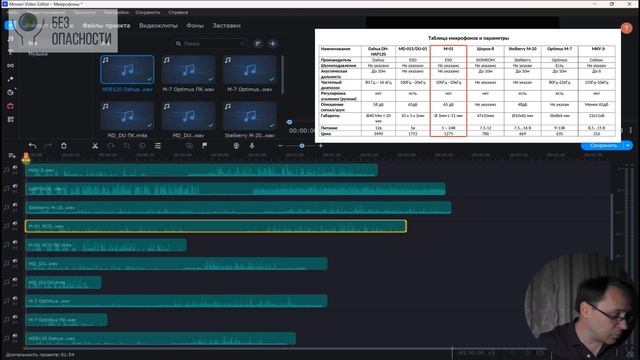Click the timeline zoom slider handle
Viewport: 640px width, 360px height.
click(302, 146)
